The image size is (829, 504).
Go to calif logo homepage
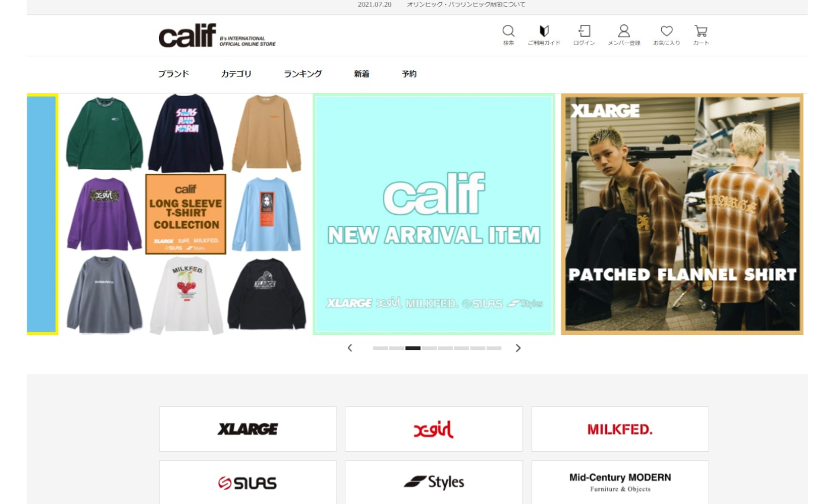pyautogui.click(x=217, y=36)
